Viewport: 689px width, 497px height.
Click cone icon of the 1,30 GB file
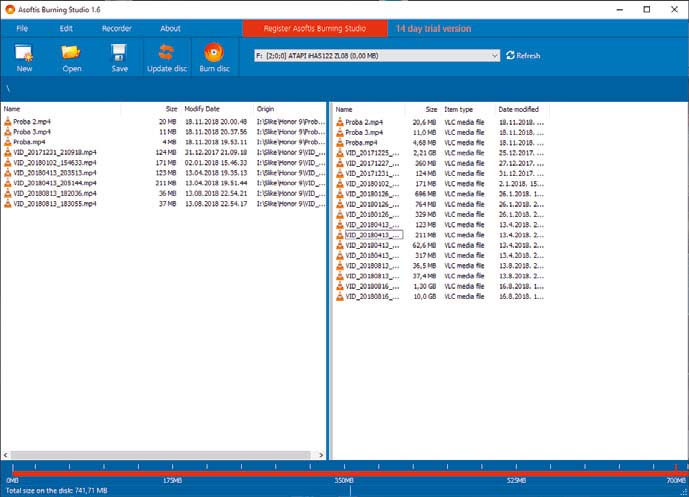340,286
